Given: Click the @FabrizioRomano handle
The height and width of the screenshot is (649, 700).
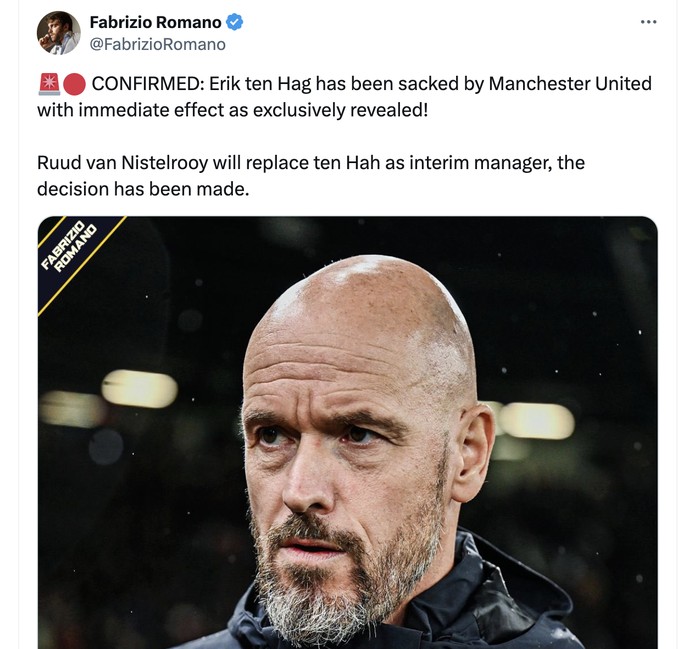Looking at the screenshot, I should coord(157,44).
